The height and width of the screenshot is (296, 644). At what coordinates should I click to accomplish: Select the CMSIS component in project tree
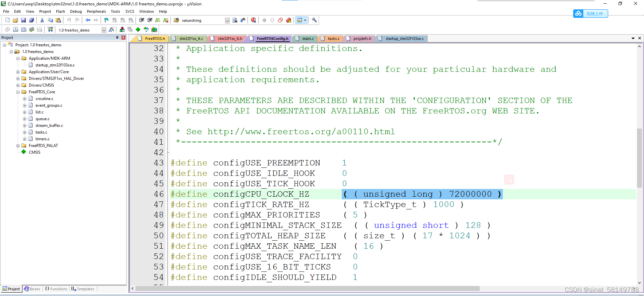coord(35,152)
